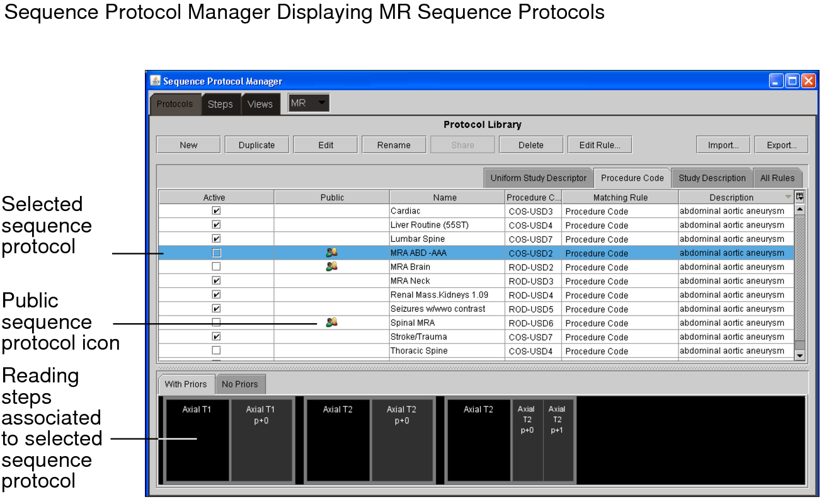This screenshot has width=824, height=504.
Task: Click public protocol icon for Spinal MRA
Action: [332, 323]
